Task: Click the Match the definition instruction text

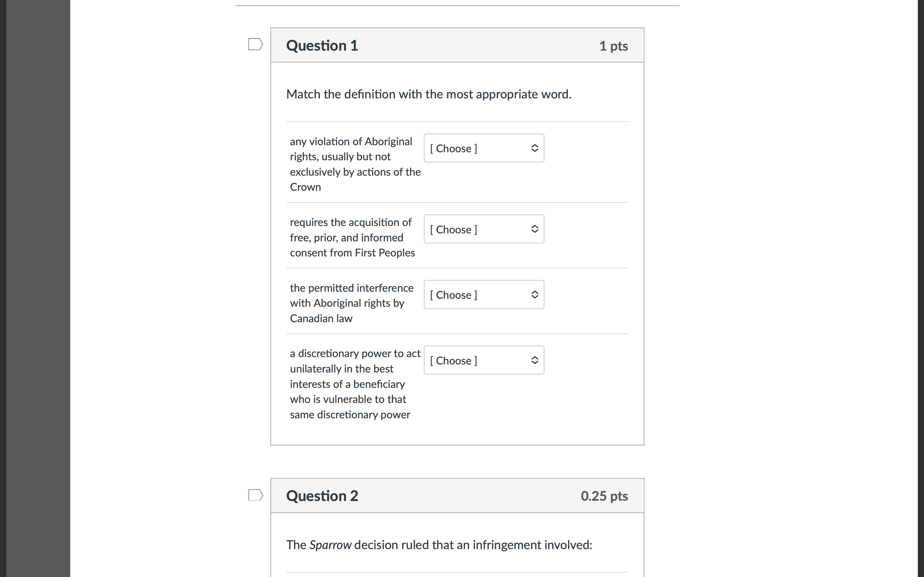Action: (x=429, y=94)
